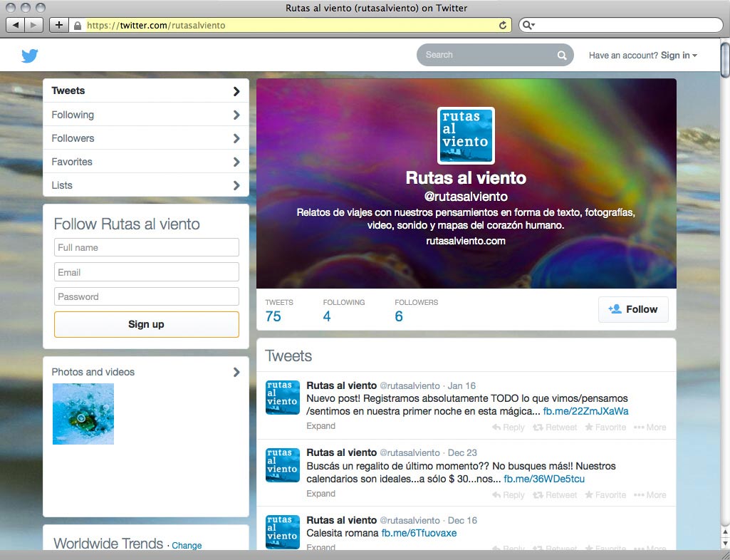Image resolution: width=730 pixels, height=560 pixels.
Task: Go forward with Safari forward arrow
Action: [x=34, y=25]
